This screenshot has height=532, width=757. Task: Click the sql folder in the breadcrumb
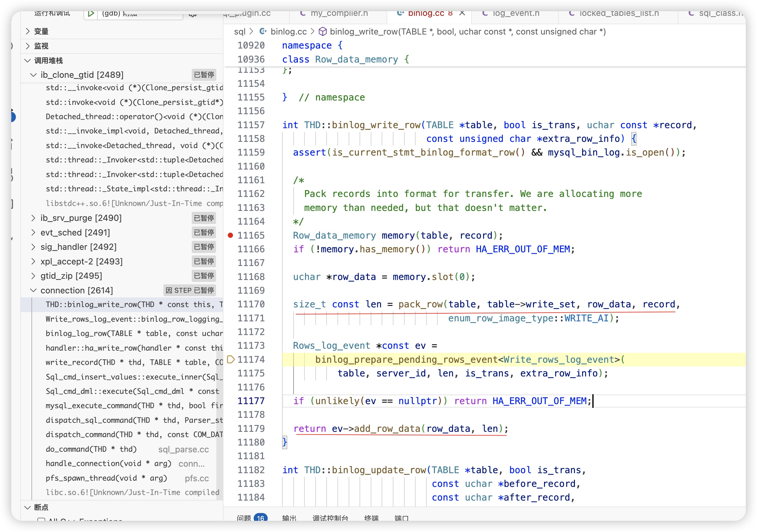tap(239, 32)
